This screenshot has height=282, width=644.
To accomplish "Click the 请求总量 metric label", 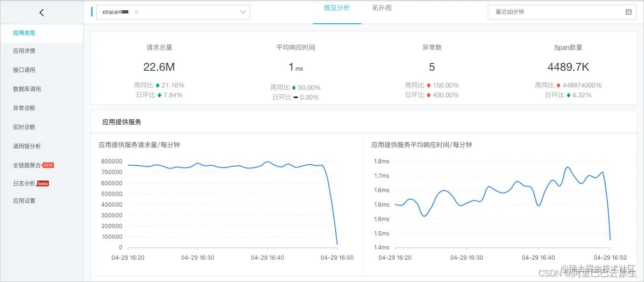I will tap(159, 47).
